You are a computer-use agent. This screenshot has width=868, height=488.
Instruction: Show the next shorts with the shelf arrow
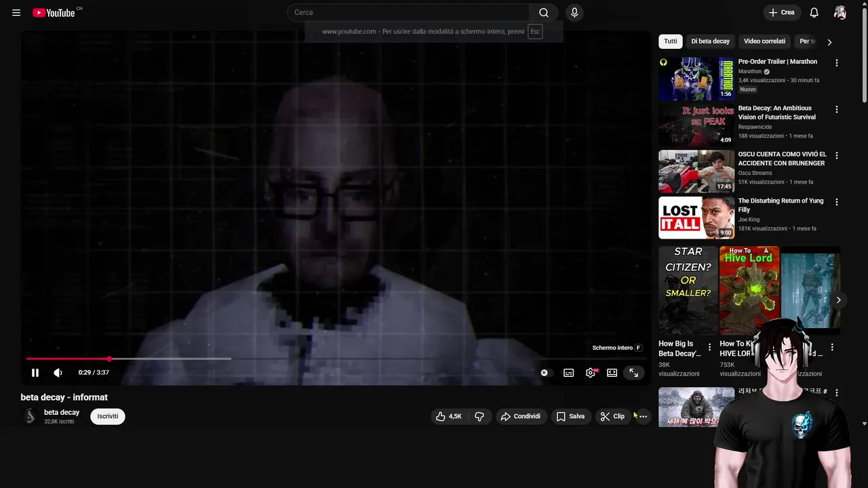click(x=838, y=300)
